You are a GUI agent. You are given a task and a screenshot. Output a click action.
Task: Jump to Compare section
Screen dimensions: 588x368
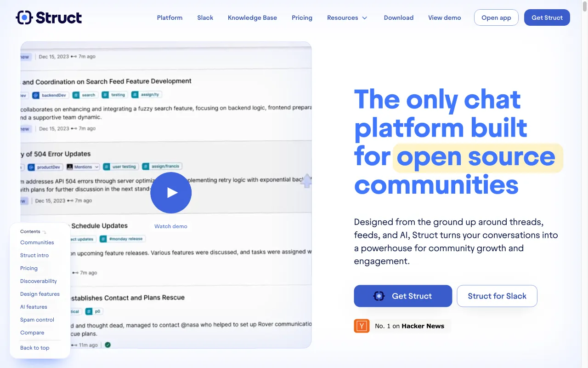tap(32, 333)
